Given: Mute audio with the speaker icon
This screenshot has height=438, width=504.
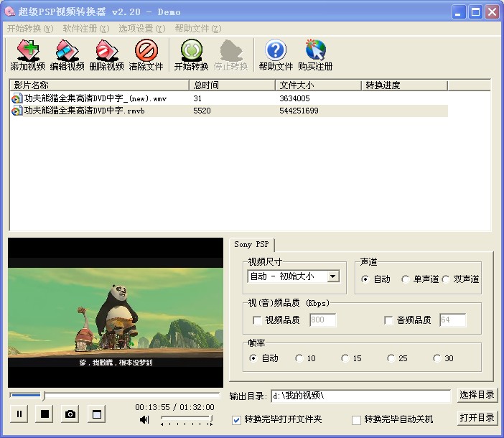Looking at the screenshot, I should 144,419.
